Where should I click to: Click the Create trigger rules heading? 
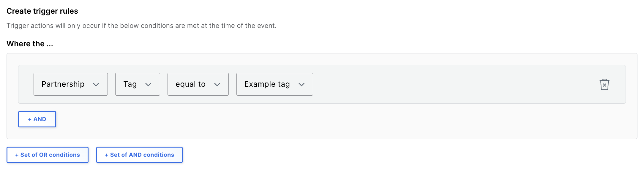(x=42, y=11)
